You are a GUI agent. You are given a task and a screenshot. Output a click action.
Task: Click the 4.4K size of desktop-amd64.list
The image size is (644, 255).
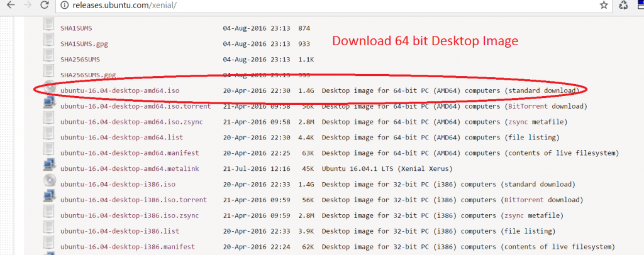[x=306, y=138]
